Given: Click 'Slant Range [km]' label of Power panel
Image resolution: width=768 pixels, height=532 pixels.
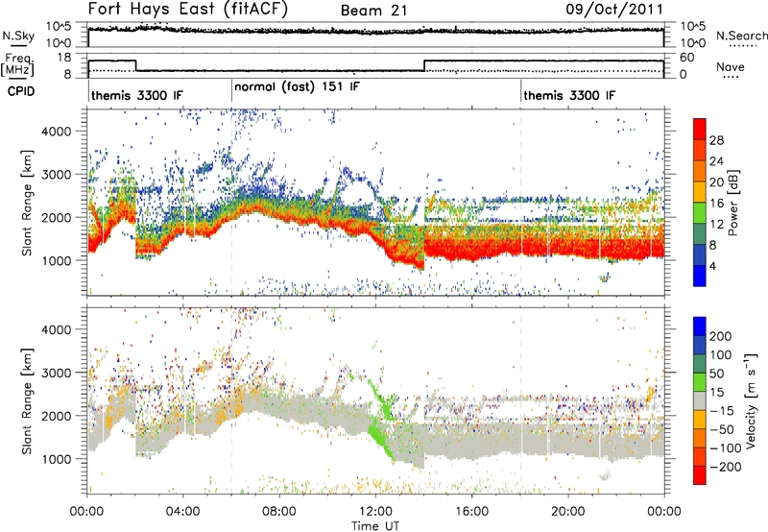Looking at the screenshot, I should coord(27,203).
